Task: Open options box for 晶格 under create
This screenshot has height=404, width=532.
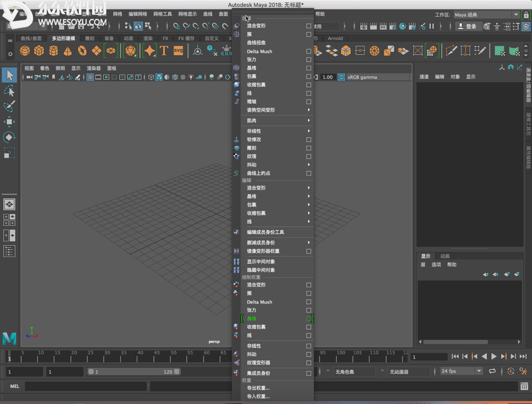Action: [309, 68]
